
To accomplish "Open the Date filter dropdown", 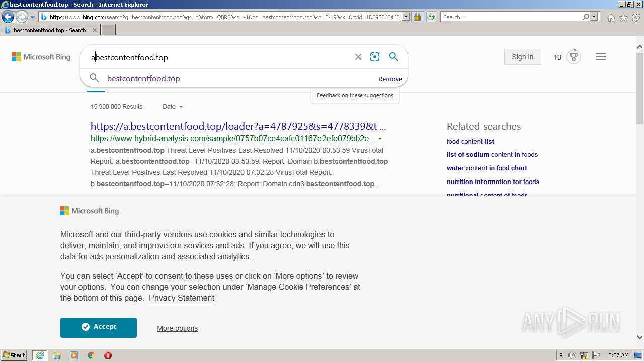I will (173, 107).
